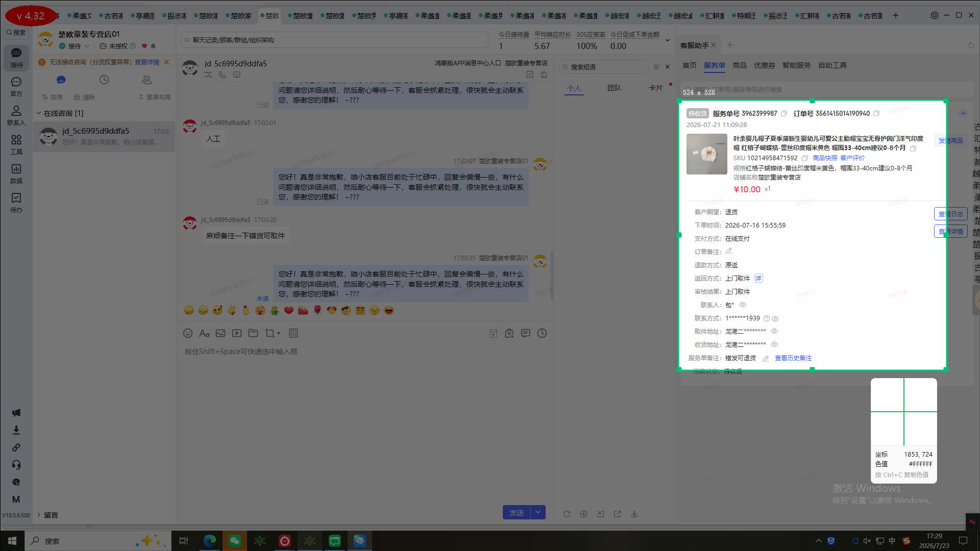Click the copy icon next to 订单号
980x551 pixels.
(x=876, y=113)
